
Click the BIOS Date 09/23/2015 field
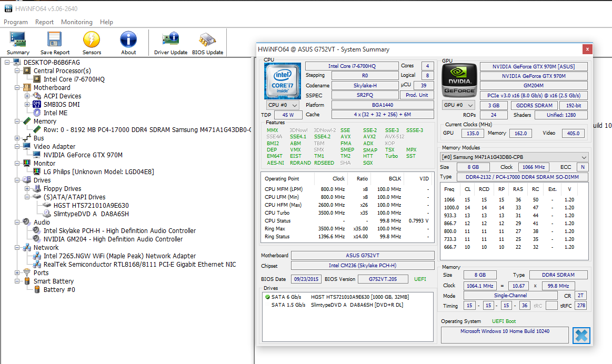coord(306,279)
